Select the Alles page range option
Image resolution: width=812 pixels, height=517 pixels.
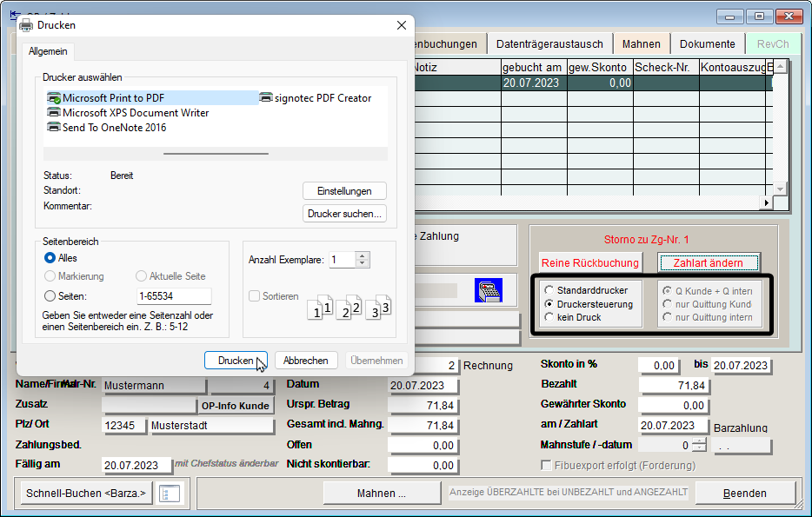click(50, 258)
